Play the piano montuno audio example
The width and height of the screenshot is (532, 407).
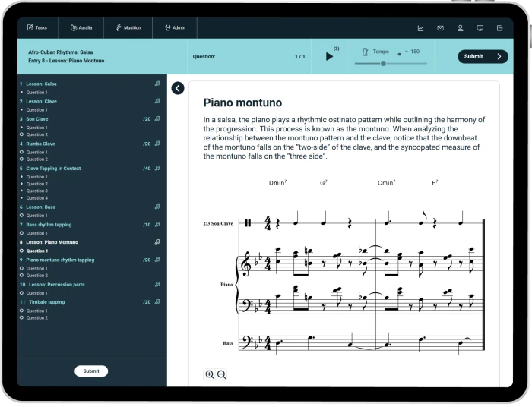click(329, 56)
